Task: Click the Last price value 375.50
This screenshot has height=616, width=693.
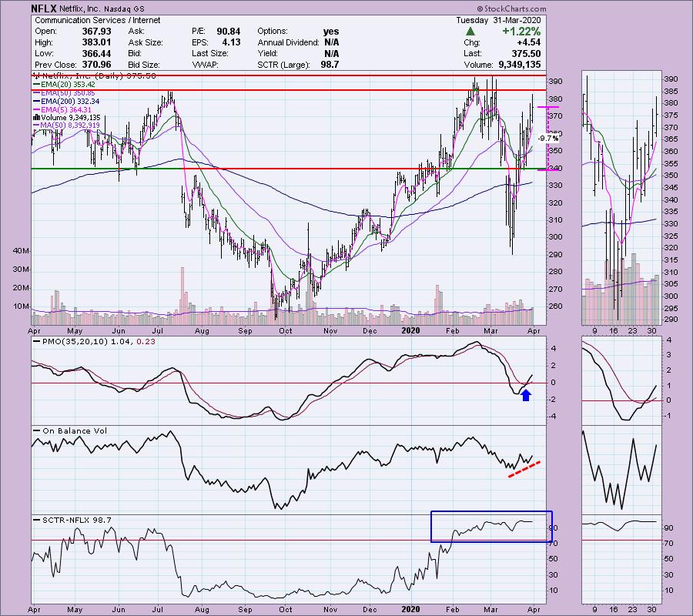Action: (x=526, y=53)
